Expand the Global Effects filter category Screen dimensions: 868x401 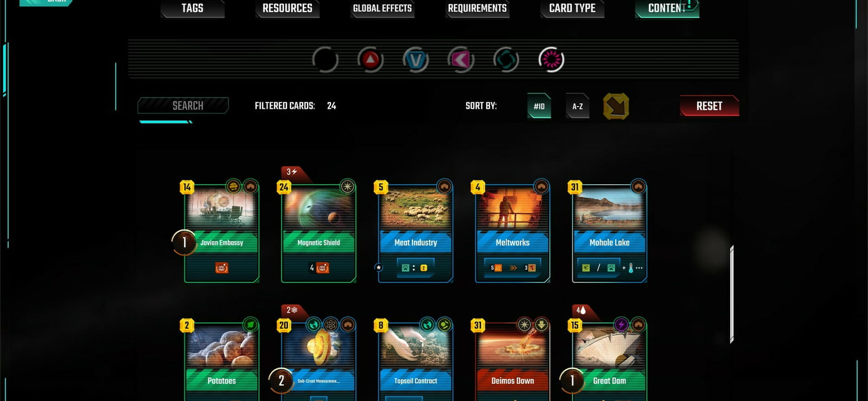(382, 9)
